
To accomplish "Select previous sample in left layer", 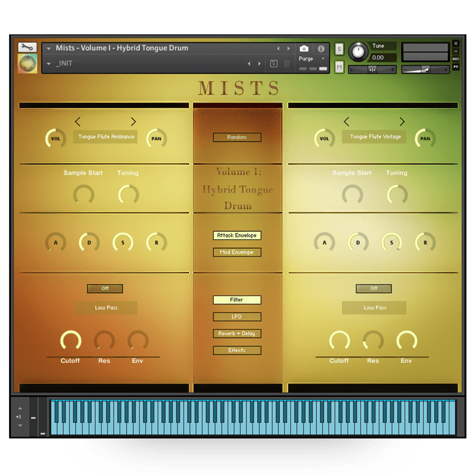I will (x=78, y=122).
